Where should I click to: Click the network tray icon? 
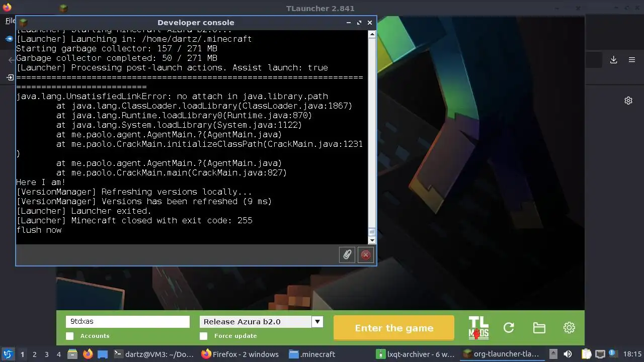tap(600, 354)
